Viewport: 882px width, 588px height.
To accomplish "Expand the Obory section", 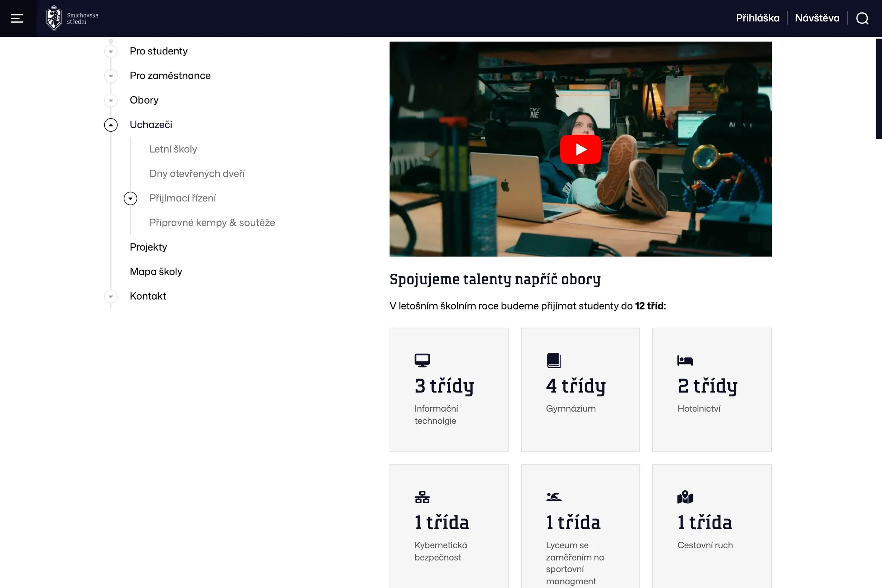I will (x=111, y=100).
